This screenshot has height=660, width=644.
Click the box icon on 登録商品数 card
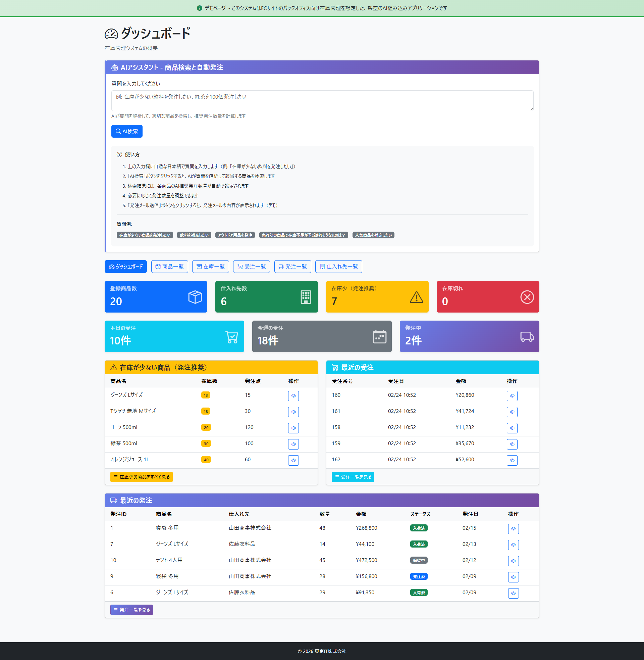point(195,297)
